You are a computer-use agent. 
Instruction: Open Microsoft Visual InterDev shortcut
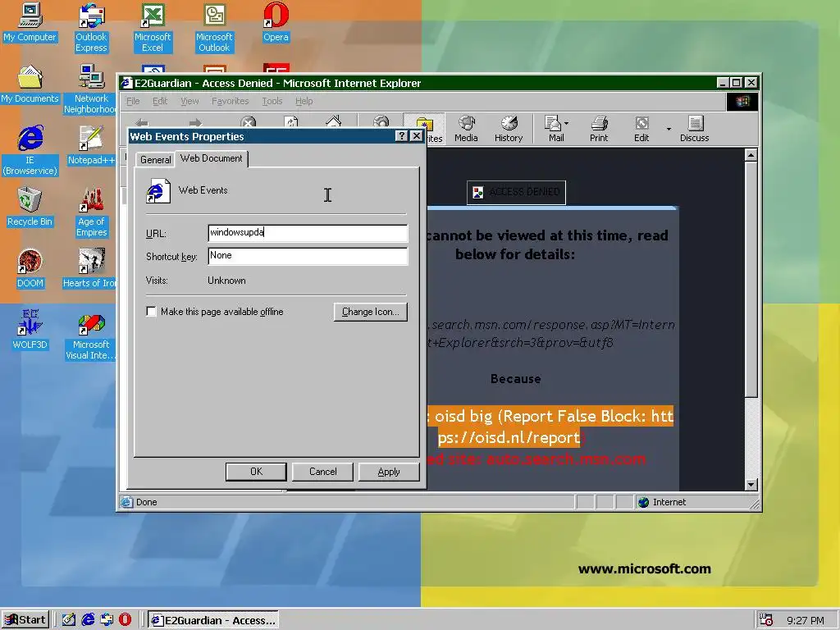90,335
